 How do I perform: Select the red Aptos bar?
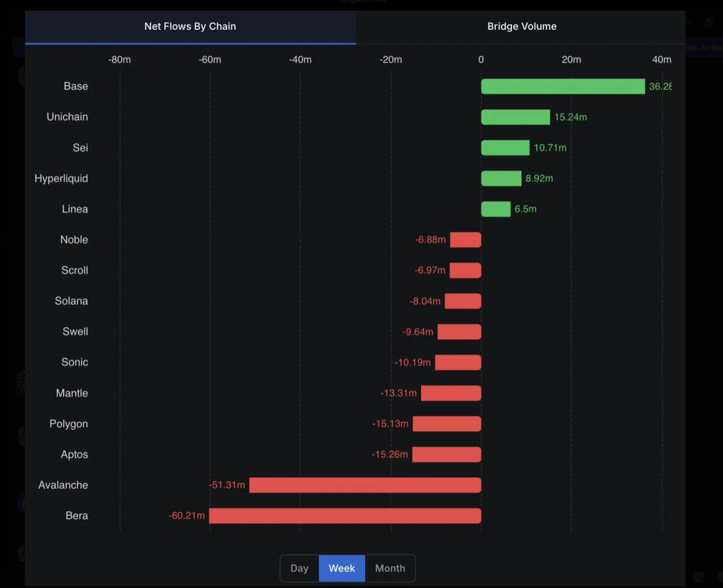click(446, 455)
